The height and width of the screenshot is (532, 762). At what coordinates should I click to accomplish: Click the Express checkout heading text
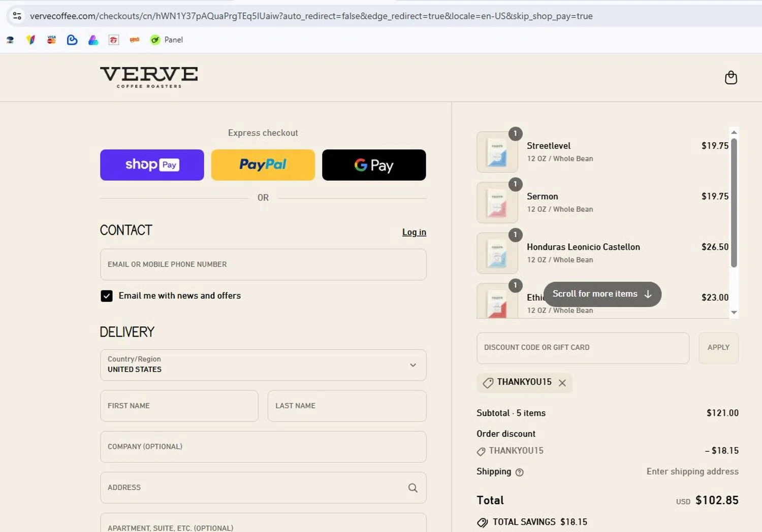pos(263,133)
